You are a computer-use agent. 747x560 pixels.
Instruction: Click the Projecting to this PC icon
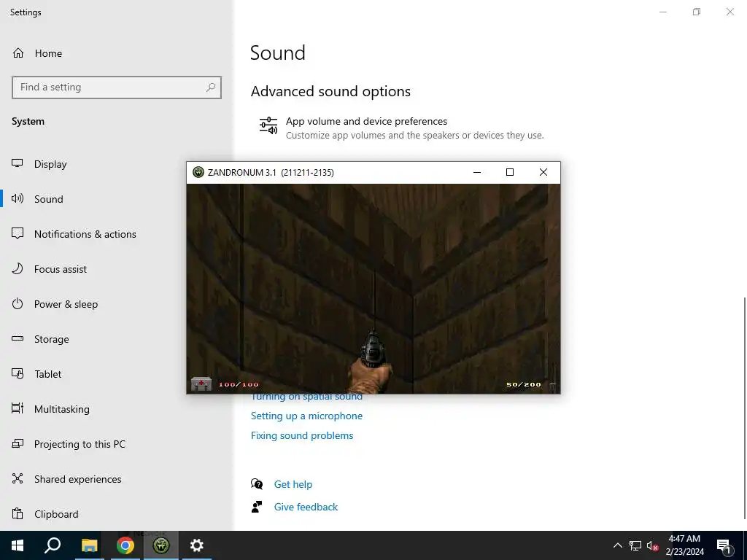18,443
